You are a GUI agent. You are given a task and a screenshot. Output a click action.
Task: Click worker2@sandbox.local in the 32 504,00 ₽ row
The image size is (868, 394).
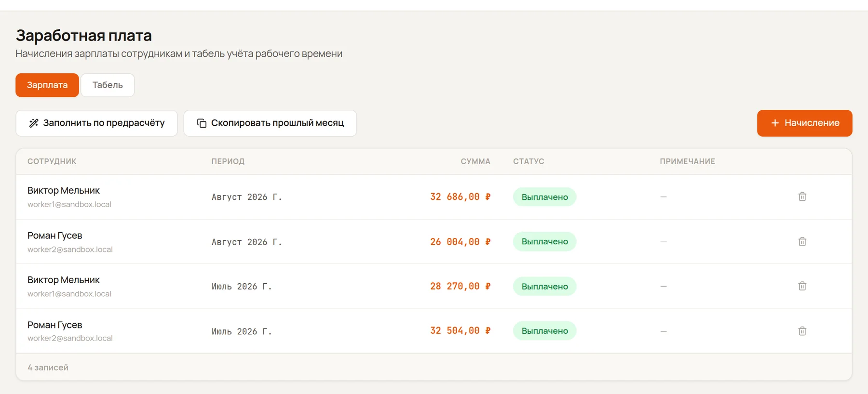(x=70, y=338)
